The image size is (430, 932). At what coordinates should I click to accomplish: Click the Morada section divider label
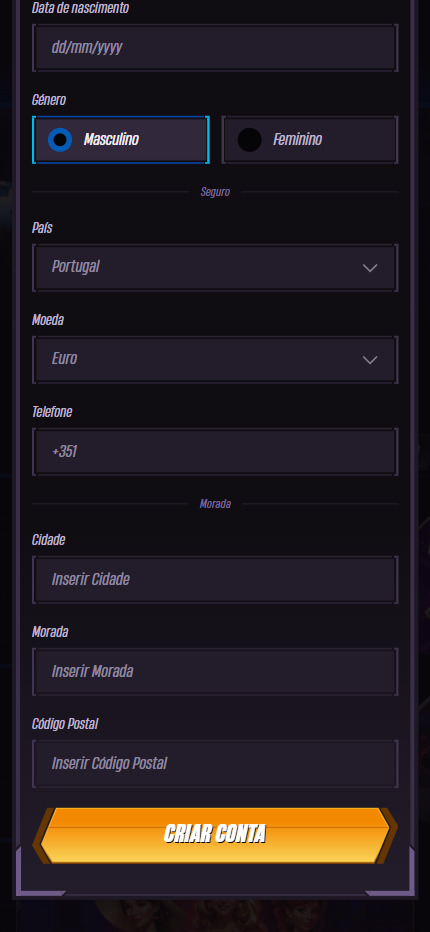tap(215, 504)
